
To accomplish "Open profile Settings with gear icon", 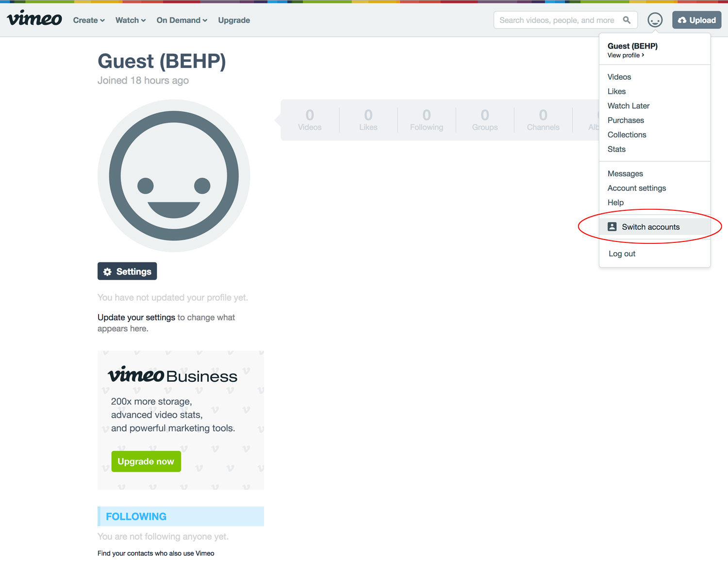I will [x=127, y=272].
